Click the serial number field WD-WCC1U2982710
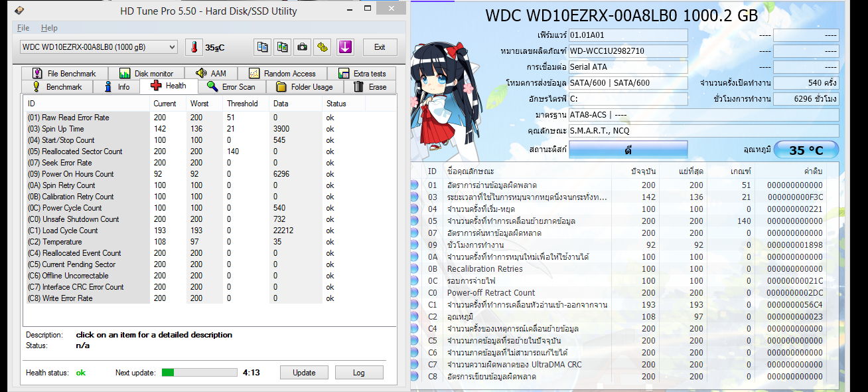Image resolution: width=868 pixels, height=392 pixels. [x=628, y=50]
